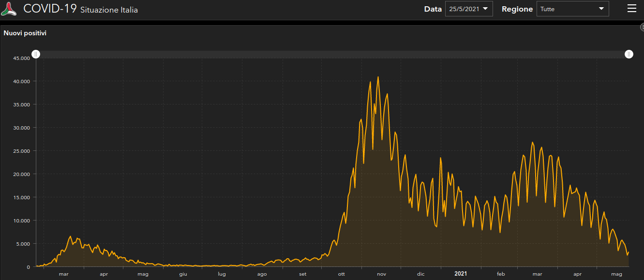Click the ago month label on the x-axis

(x=262, y=274)
